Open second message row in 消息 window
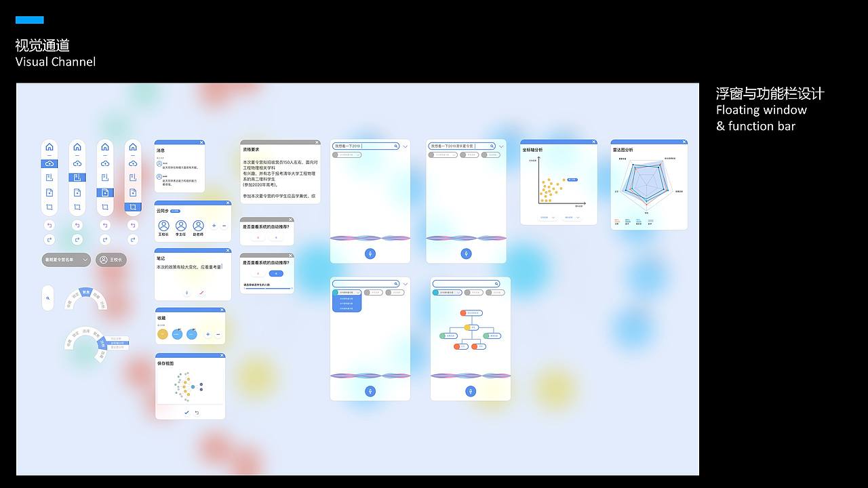868x488 pixels. 179,179
